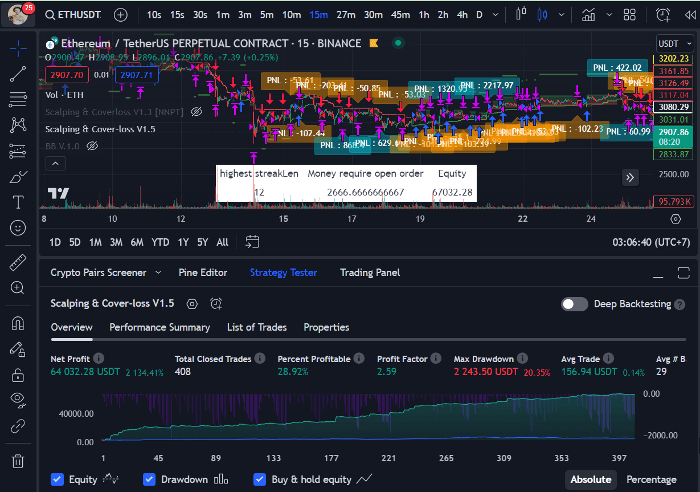
Task: Click the double-arrow scroll to latest button
Action: pyautogui.click(x=630, y=178)
